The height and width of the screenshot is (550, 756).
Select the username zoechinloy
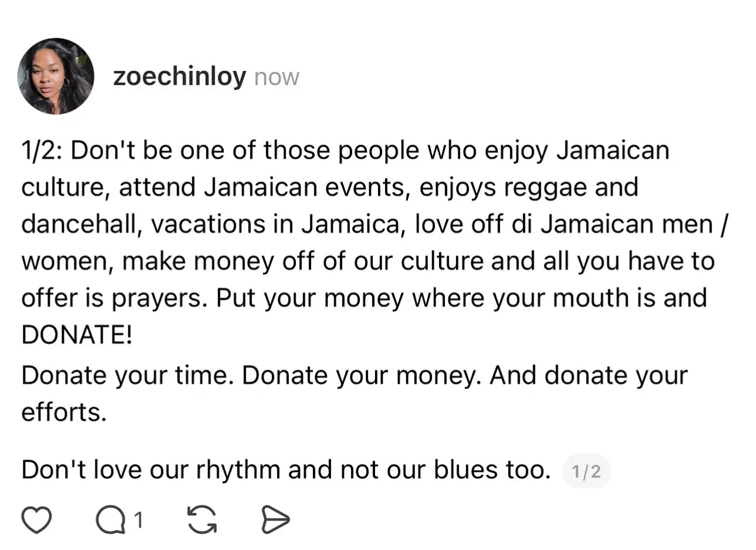180,76
